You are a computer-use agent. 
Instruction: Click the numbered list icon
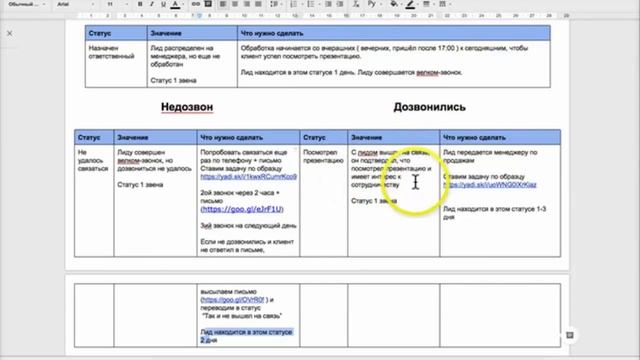(293, 4)
